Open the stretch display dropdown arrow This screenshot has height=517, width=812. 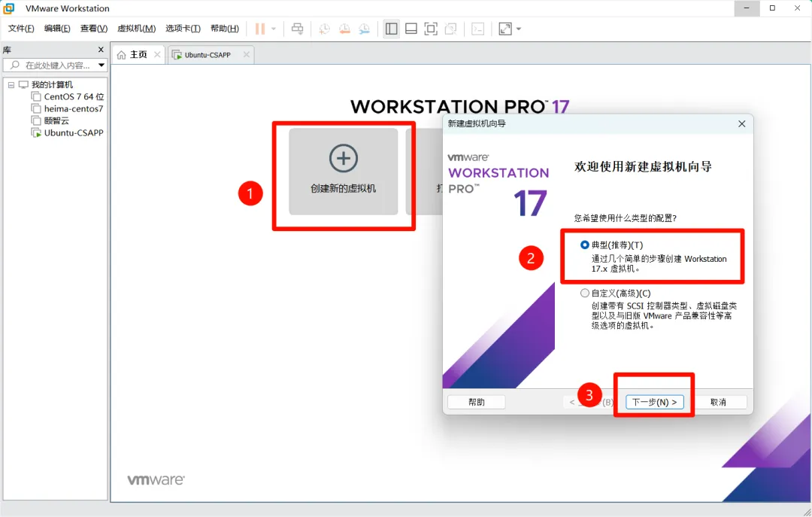coord(518,29)
